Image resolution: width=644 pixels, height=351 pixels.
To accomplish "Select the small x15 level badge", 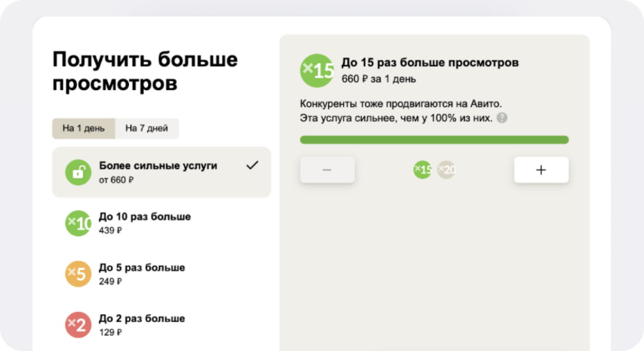I will [x=423, y=170].
